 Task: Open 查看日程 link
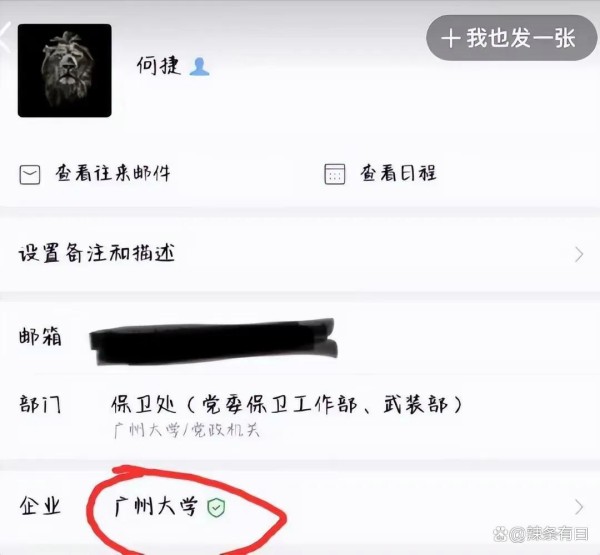pyautogui.click(x=398, y=173)
